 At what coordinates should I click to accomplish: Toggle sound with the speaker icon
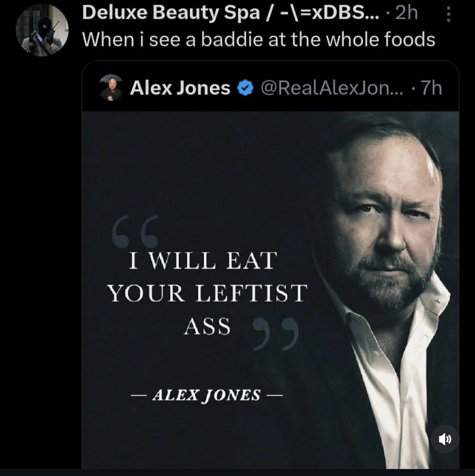coord(445,439)
